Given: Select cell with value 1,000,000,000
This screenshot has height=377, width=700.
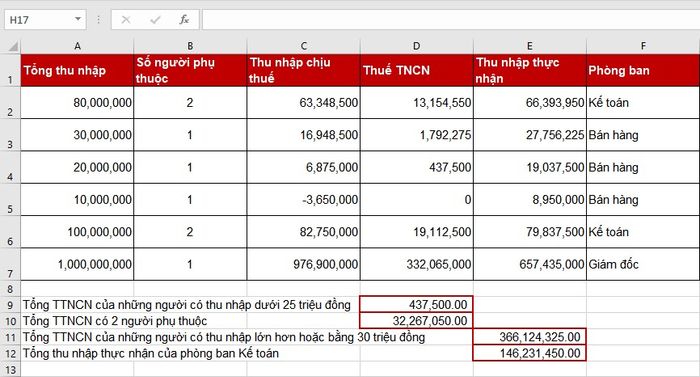Looking at the screenshot, I should (77, 264).
